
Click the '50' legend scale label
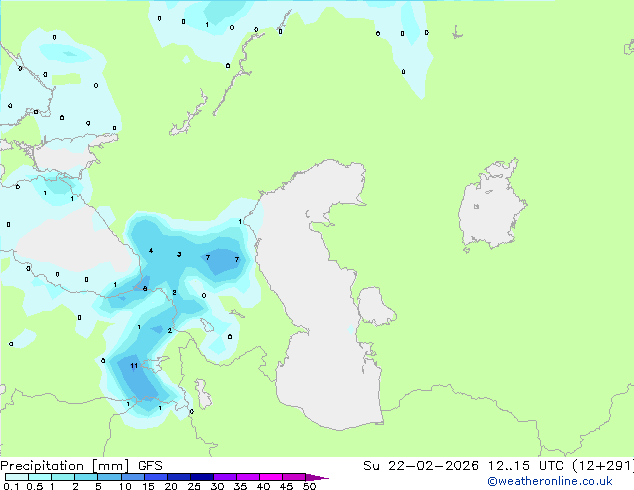pos(309,486)
